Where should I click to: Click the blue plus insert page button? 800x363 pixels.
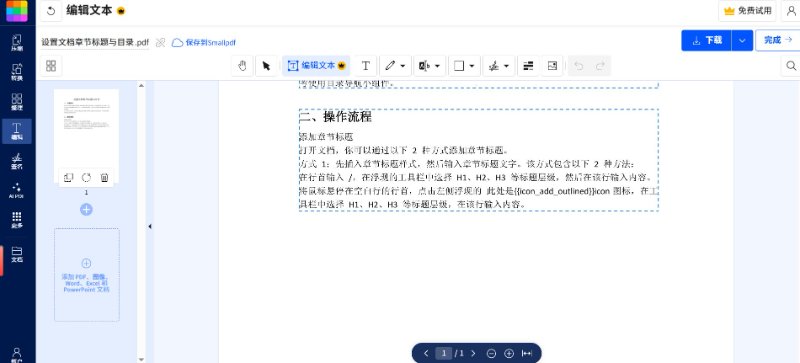(86, 209)
